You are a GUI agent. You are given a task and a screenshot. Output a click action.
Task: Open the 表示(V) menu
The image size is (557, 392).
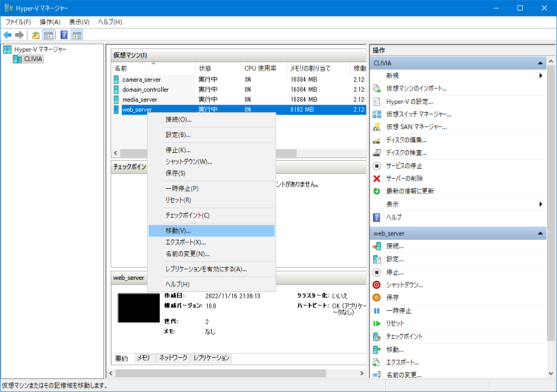pyautogui.click(x=79, y=22)
